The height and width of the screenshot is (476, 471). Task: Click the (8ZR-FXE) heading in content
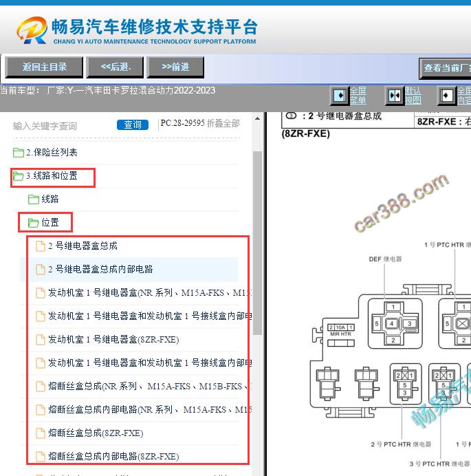pos(305,133)
